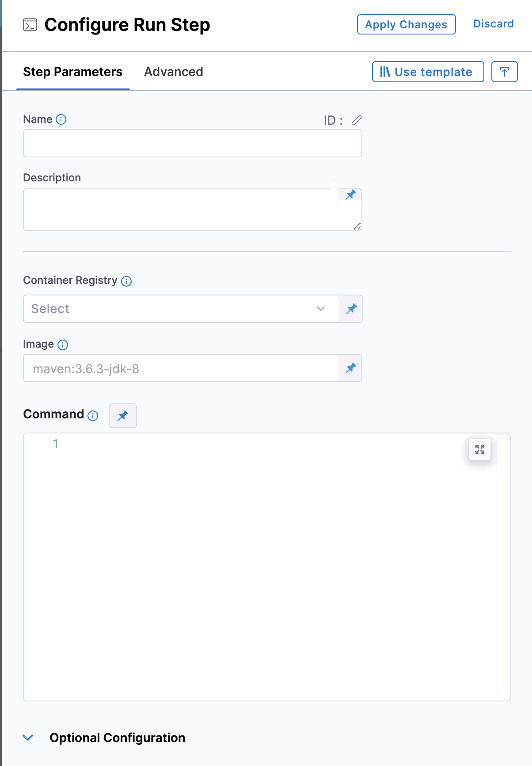This screenshot has width=532, height=766.
Task: Click the info icon next to Command
Action: pyautogui.click(x=93, y=416)
